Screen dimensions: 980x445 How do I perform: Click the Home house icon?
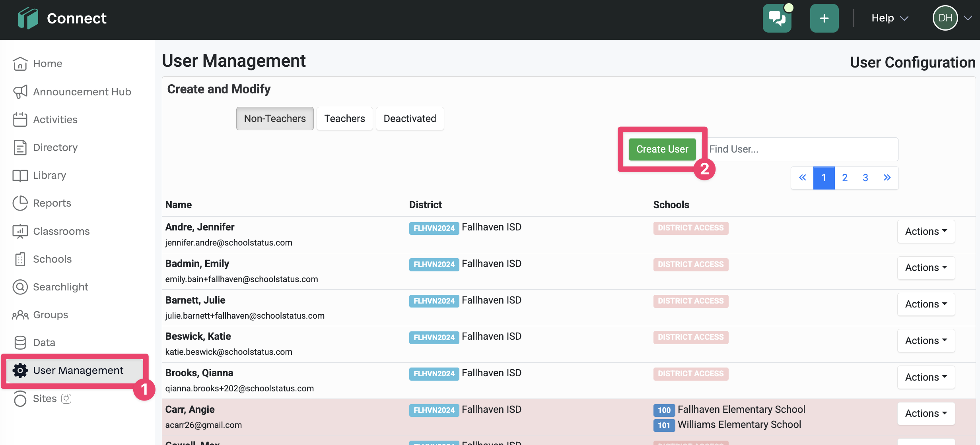point(20,64)
